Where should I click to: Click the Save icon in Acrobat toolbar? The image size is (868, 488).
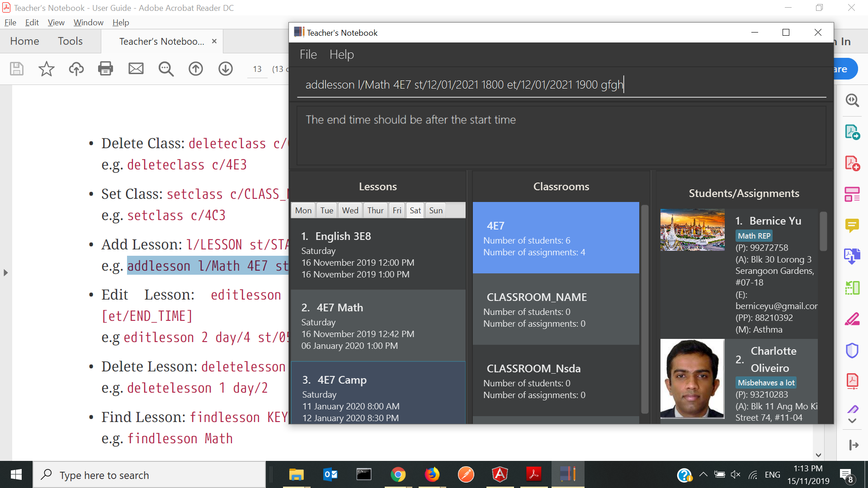(17, 69)
